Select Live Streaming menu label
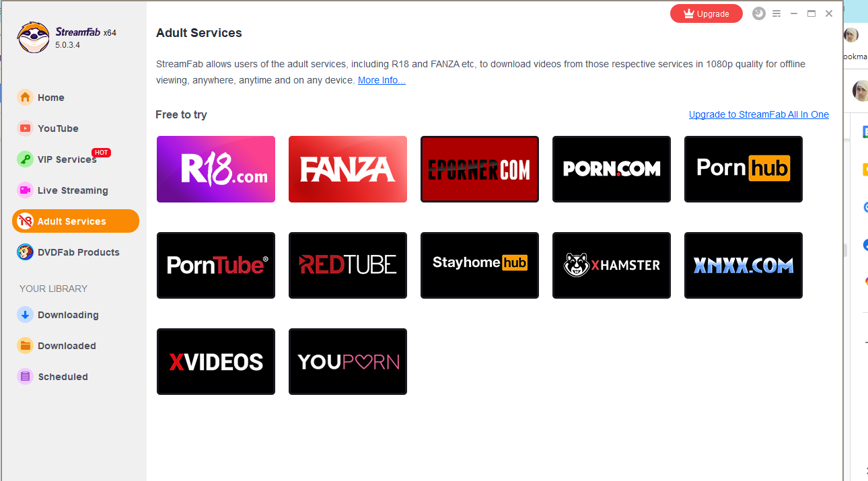 [x=73, y=190]
